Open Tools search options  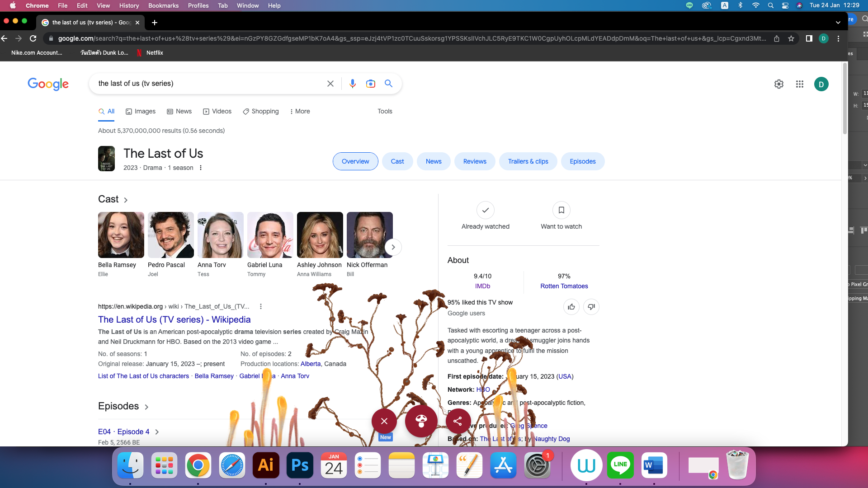[x=385, y=112]
